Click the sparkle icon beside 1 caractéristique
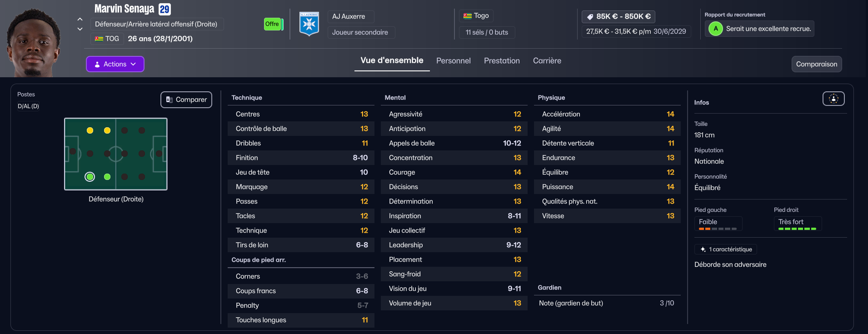Screen dimensions: 868x334 pos(703,249)
